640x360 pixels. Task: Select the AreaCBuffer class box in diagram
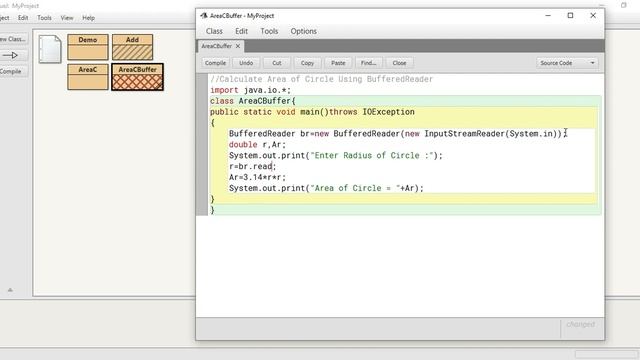pos(138,77)
